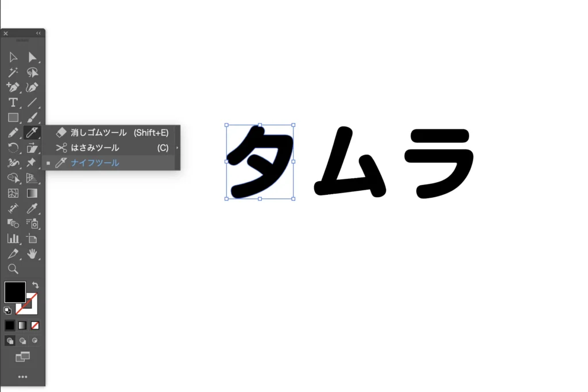Image resolution: width=588 pixels, height=392 pixels.
Task: Choose the Column Graph tool
Action: coord(13,238)
